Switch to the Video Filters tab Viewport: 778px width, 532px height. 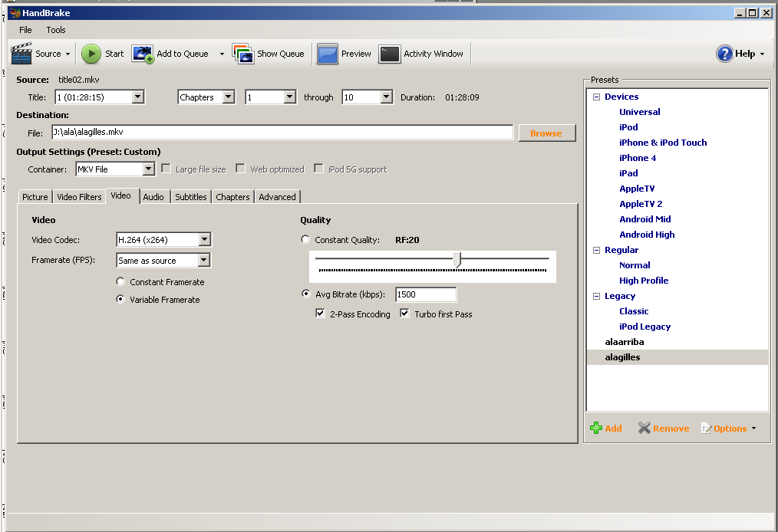79,197
